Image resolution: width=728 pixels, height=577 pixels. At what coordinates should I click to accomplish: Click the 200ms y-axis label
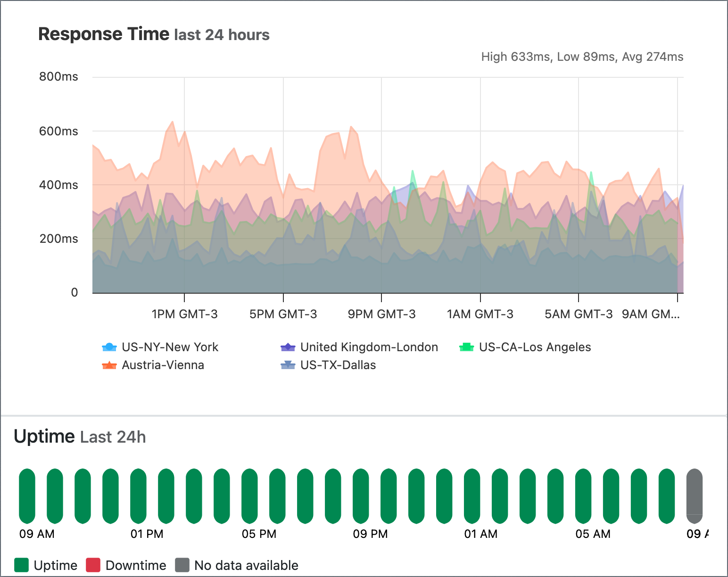pos(59,239)
